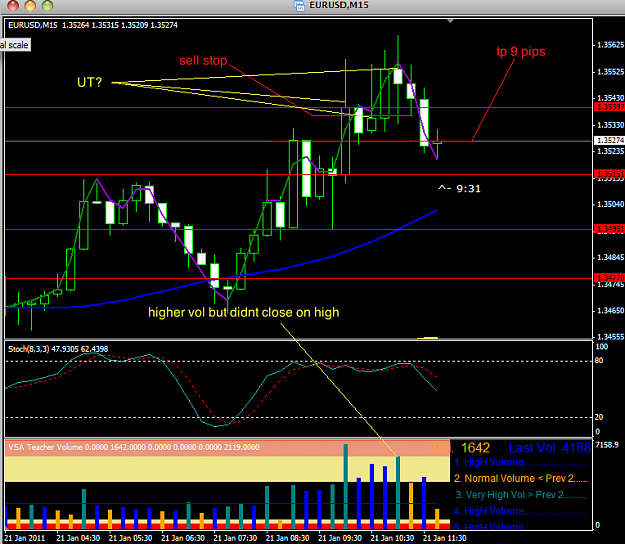Click the 'al scale' tooltip label
Viewport: 625px width, 544px height.
(15, 45)
